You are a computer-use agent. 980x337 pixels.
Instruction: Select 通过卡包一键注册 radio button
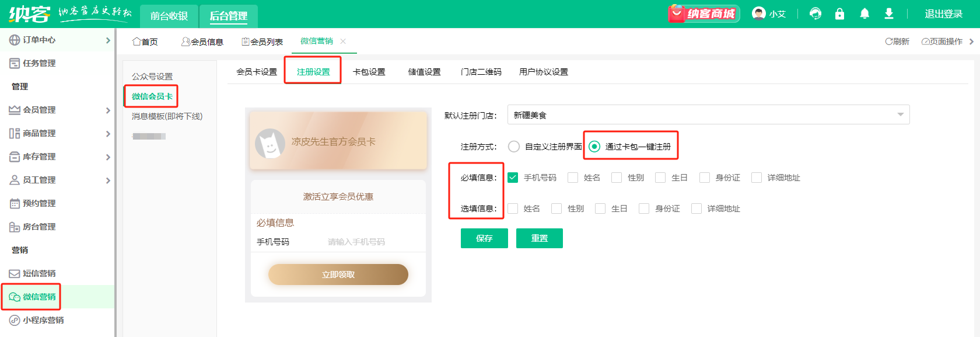pos(594,147)
